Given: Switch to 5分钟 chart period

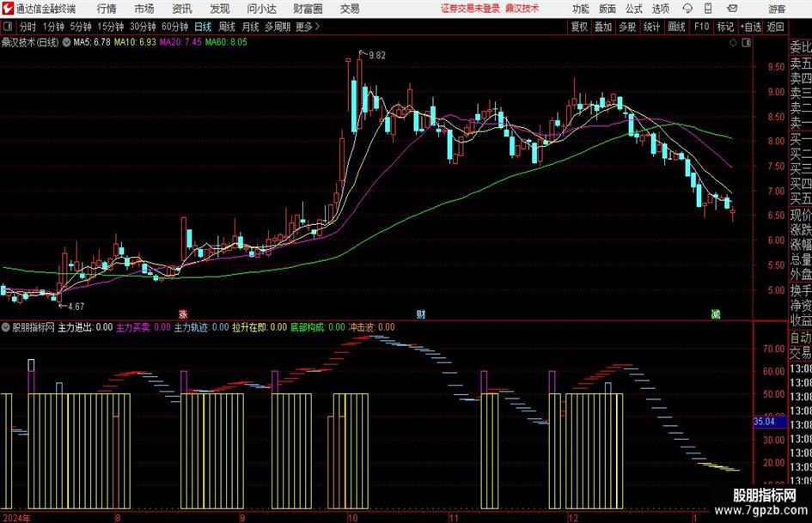Looking at the screenshot, I should [x=80, y=27].
